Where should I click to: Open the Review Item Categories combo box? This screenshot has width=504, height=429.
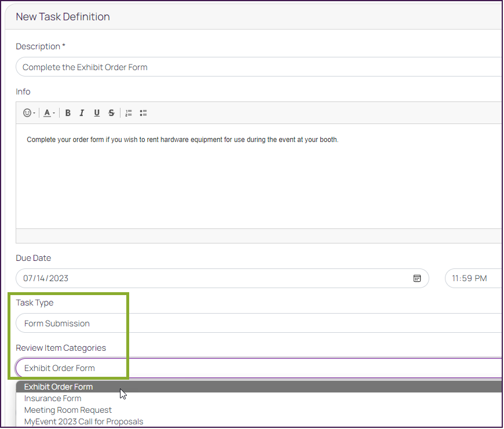tap(259, 368)
